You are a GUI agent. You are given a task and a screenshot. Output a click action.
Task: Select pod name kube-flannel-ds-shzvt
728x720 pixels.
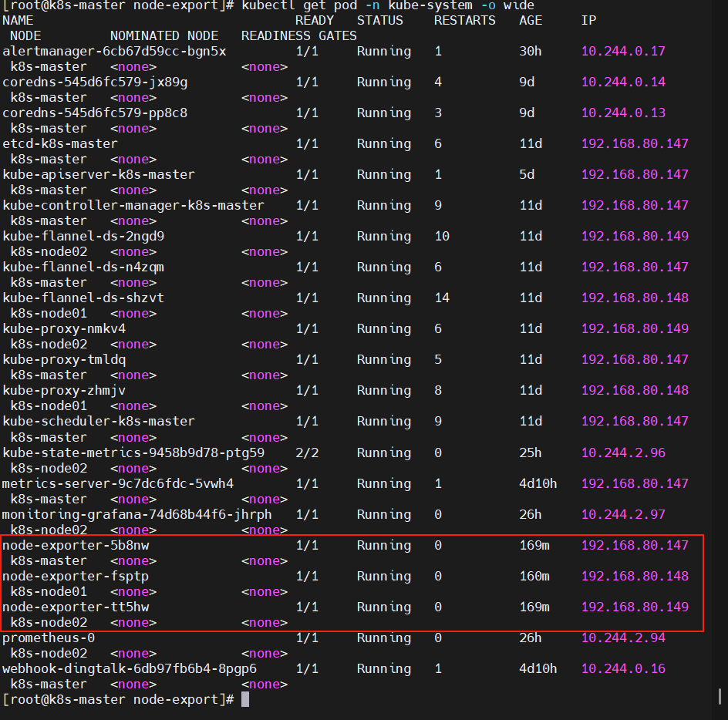(x=83, y=298)
